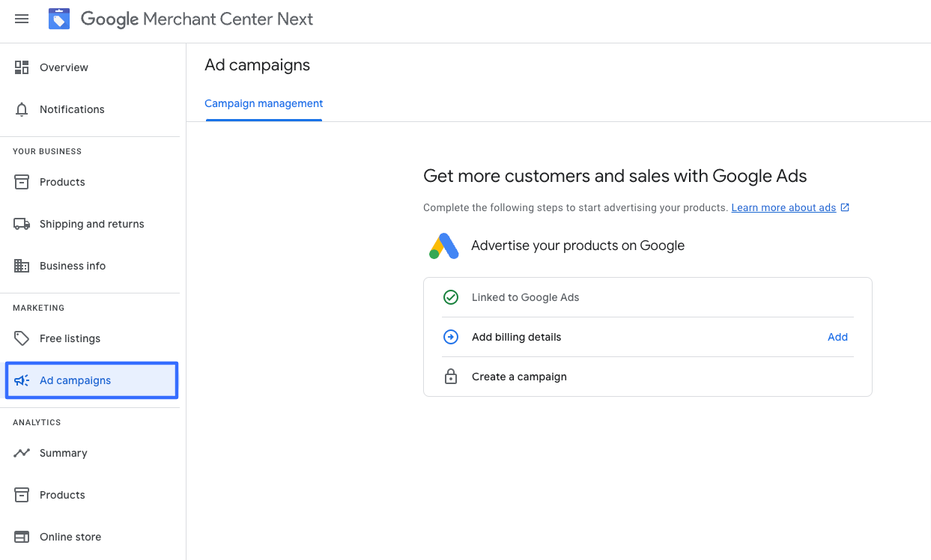Click the Online store icon
931x560 pixels.
(22, 537)
